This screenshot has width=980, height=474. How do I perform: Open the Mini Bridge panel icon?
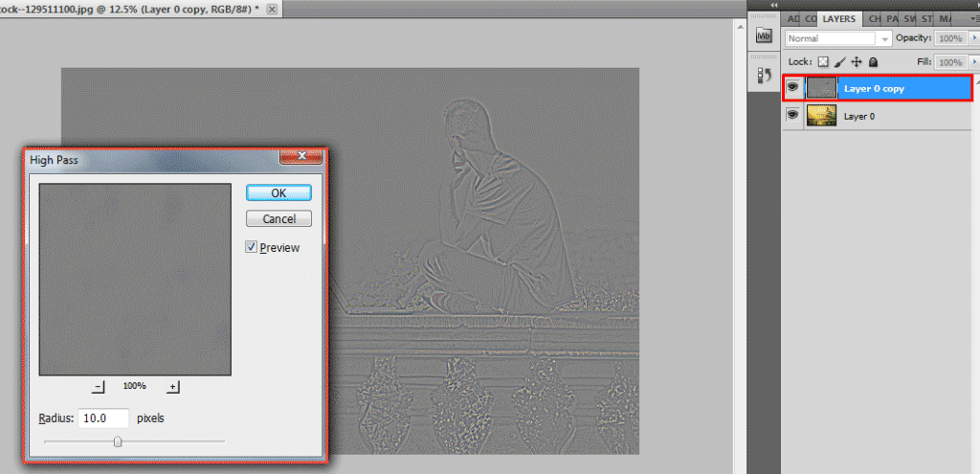pos(764,36)
